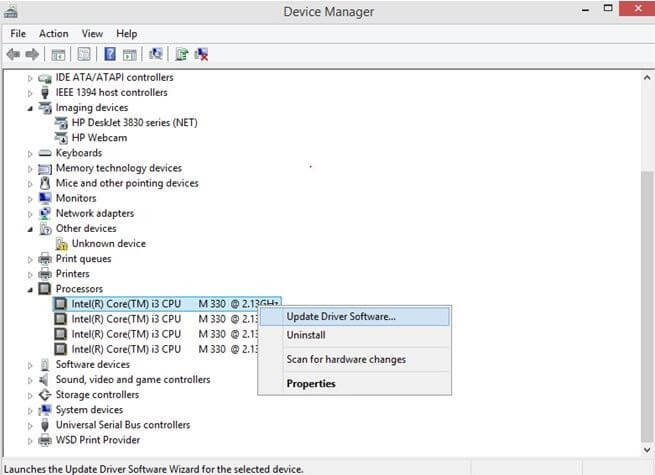Viewport: 655px width, 475px height.
Task: Click the HP DeskJet 3830 series device icon
Action: coord(61,123)
